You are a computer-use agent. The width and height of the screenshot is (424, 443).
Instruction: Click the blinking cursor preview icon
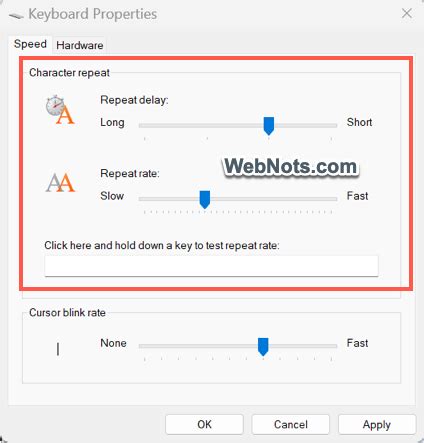click(58, 349)
